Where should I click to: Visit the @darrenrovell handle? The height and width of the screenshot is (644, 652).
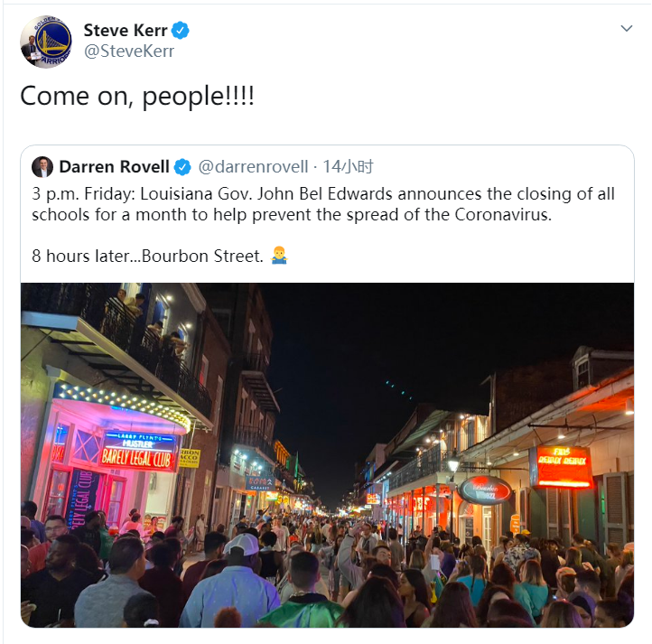pyautogui.click(x=253, y=167)
